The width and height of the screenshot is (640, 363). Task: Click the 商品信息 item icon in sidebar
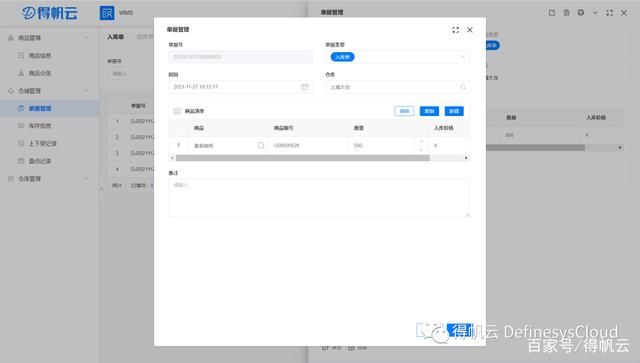click(21, 55)
